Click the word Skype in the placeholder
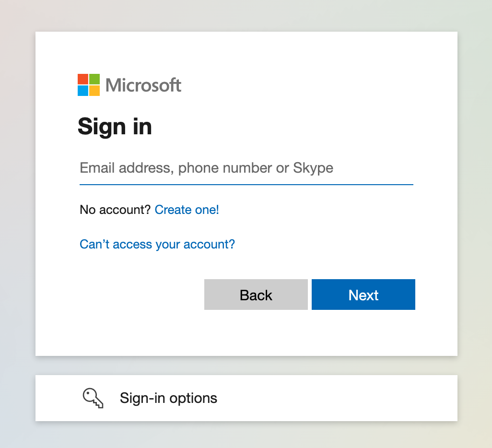This screenshot has width=492, height=448. coord(313,168)
